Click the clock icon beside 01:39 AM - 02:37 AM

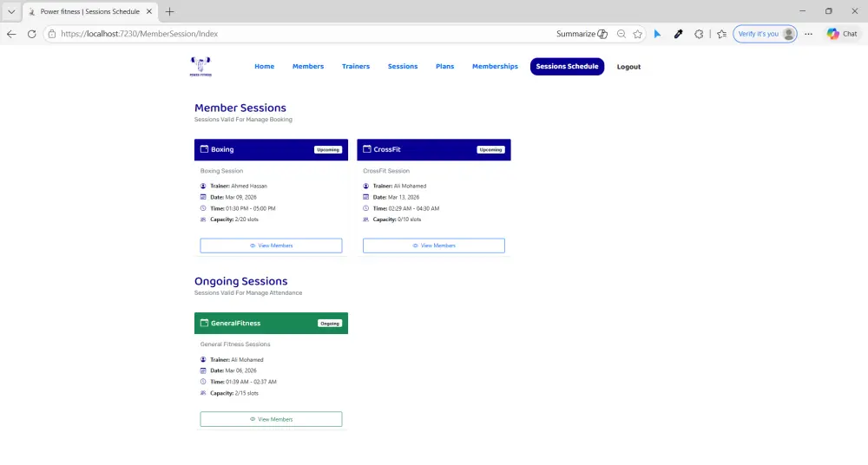203,382
